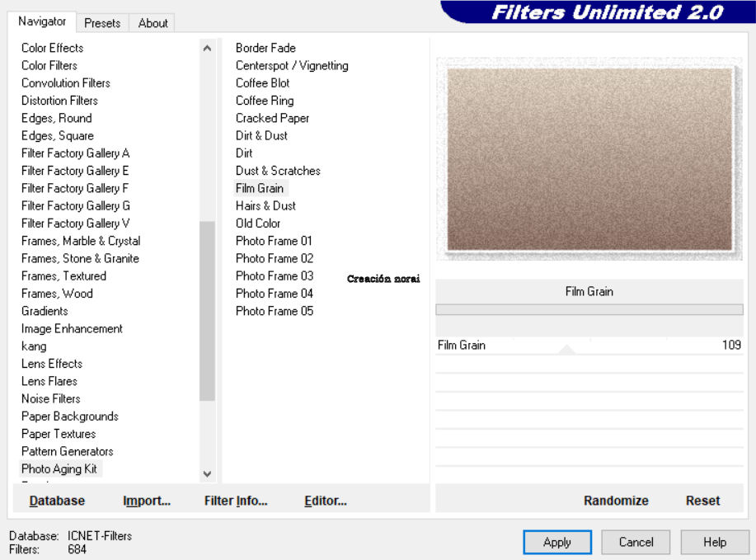Screen dimensions: 756x560
Task: Open Filter Factory Gallery V
Action: tap(75, 224)
